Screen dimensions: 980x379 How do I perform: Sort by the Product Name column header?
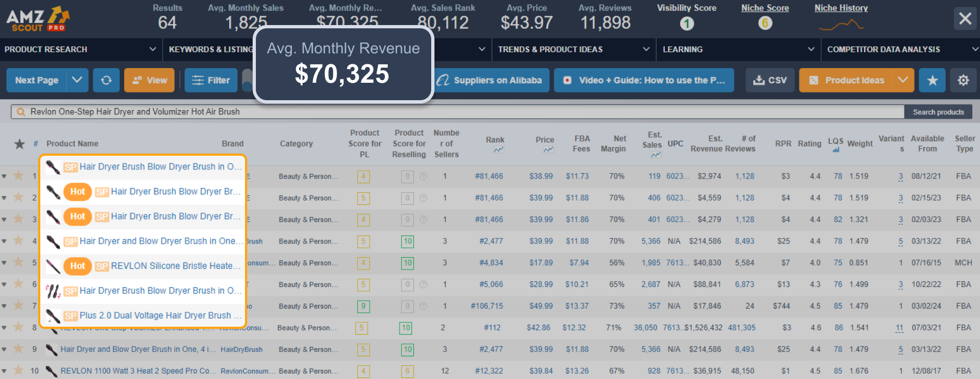pyautogui.click(x=72, y=144)
